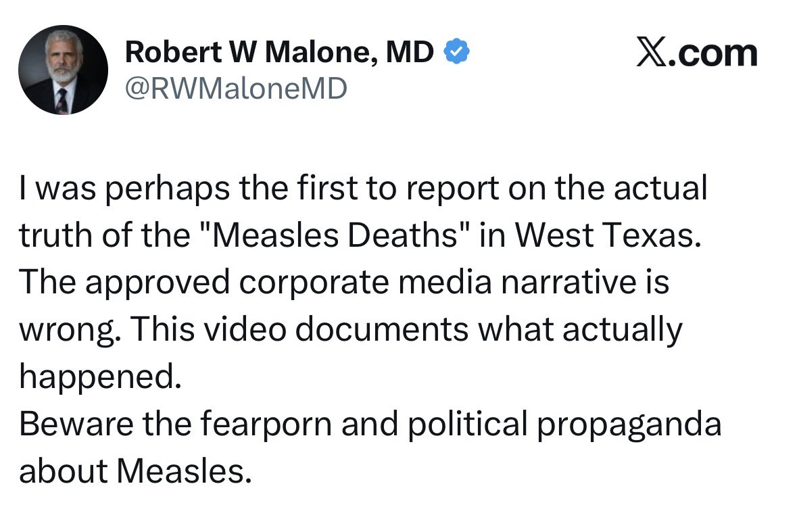The width and height of the screenshot is (797, 532).
Task: Click the ".com" text beside X logo
Action: [713, 53]
